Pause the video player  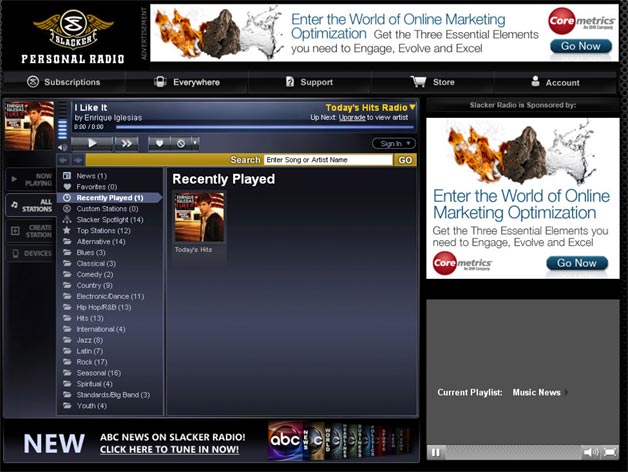coord(436,452)
